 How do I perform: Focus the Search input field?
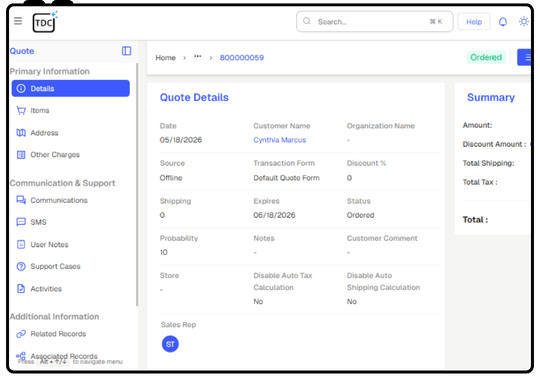click(x=375, y=22)
